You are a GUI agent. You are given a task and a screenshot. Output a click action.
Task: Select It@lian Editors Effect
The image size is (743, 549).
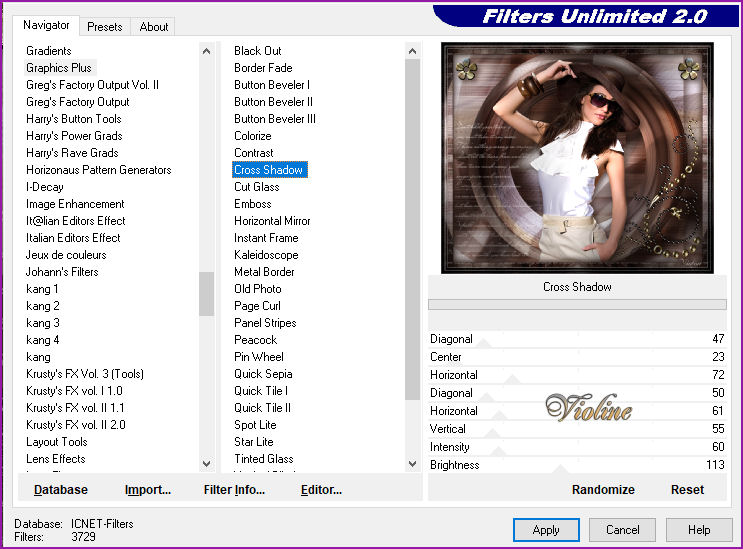coord(76,221)
